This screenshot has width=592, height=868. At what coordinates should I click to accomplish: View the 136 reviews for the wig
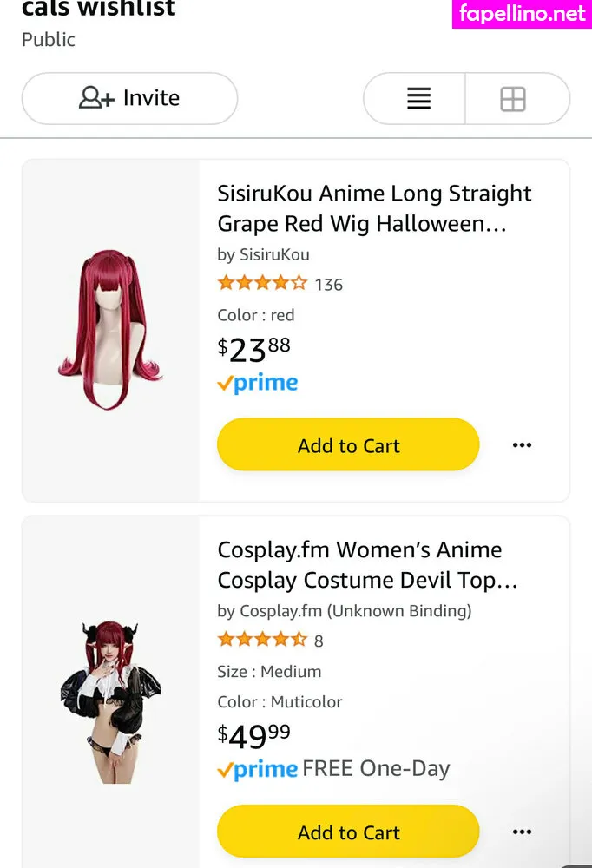329,284
